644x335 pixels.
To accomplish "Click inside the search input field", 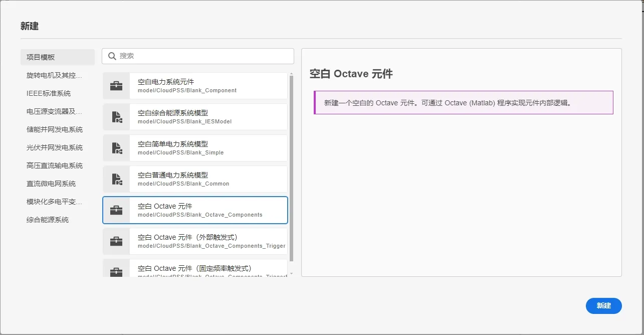I will pyautogui.click(x=200, y=56).
